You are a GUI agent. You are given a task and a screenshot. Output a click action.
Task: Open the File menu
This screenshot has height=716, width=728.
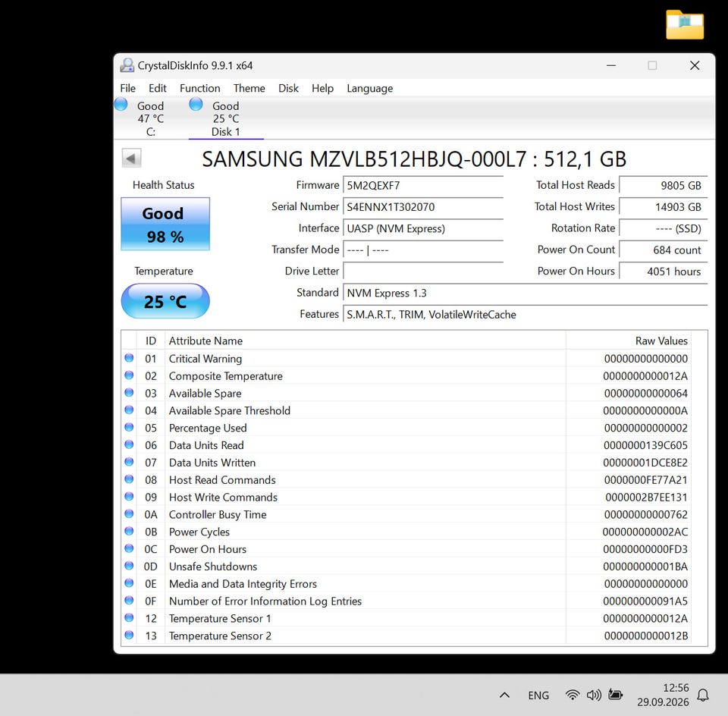coord(127,88)
